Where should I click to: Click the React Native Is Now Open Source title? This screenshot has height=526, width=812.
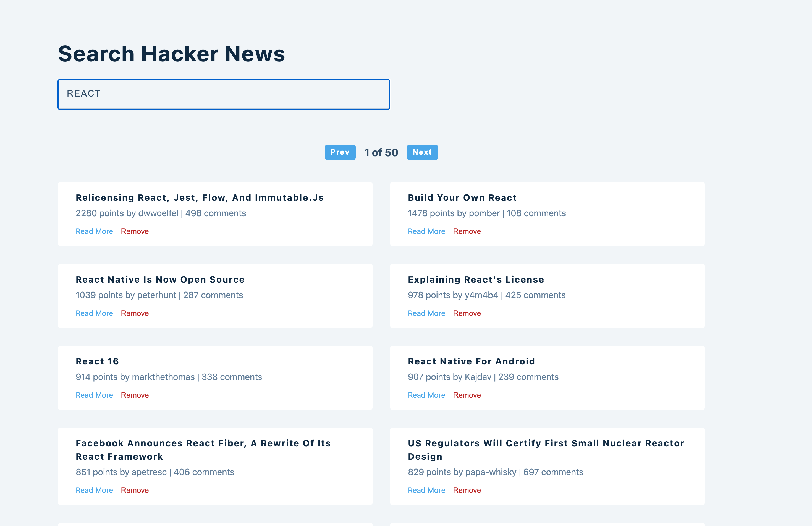click(160, 280)
